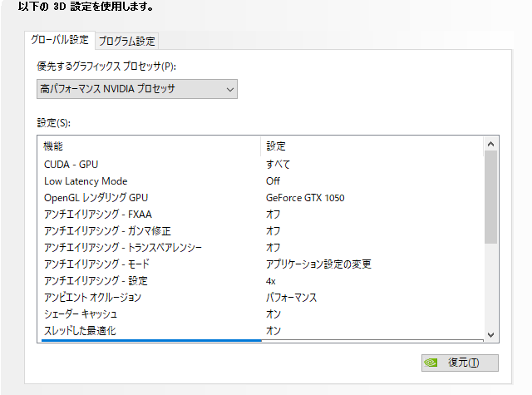Select the アンチエイリアシング - ガンマ修正 row
532x395 pixels.
click(x=263, y=230)
